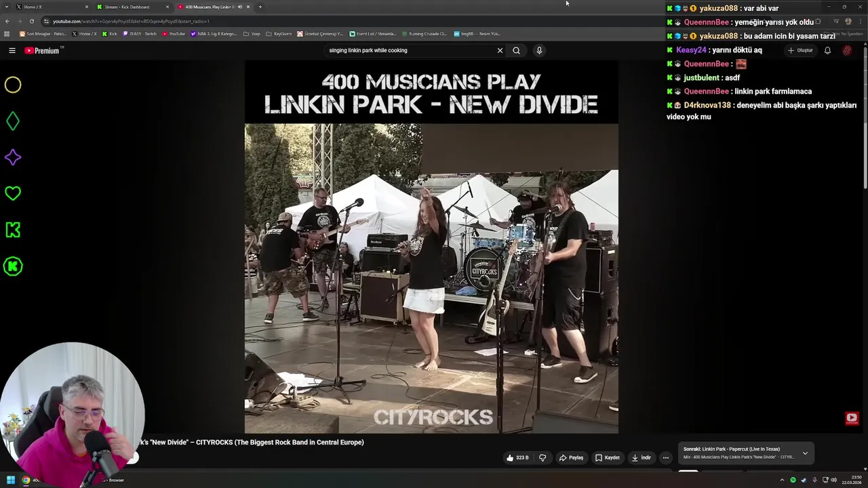Viewport: 868px width, 488px height.
Task: Download the video with İndir
Action: click(641, 457)
